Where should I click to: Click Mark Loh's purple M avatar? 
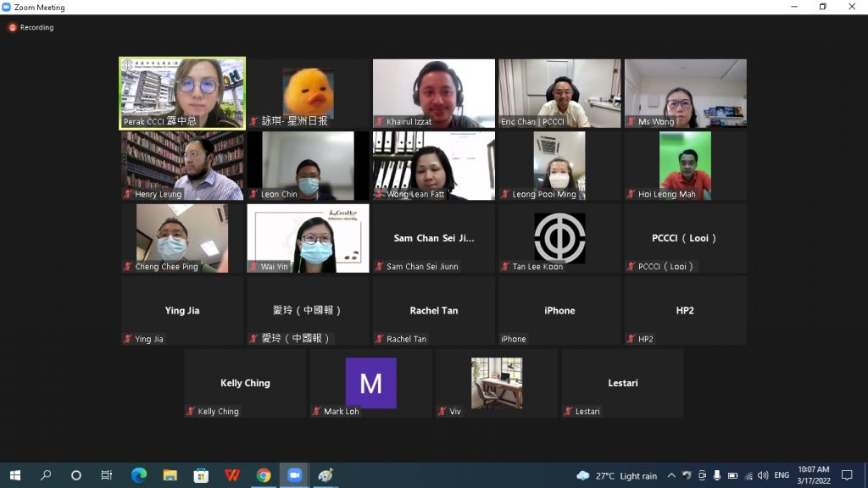[370, 383]
